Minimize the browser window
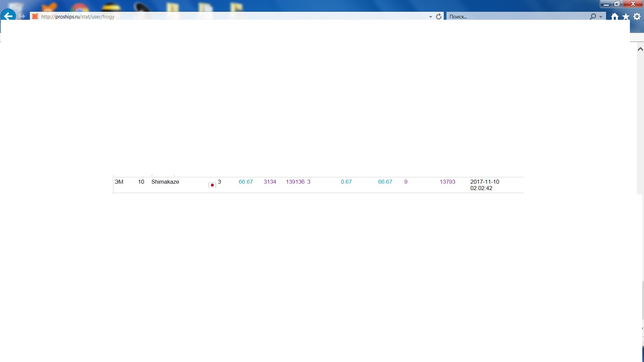644x362 pixels. coord(606,4)
